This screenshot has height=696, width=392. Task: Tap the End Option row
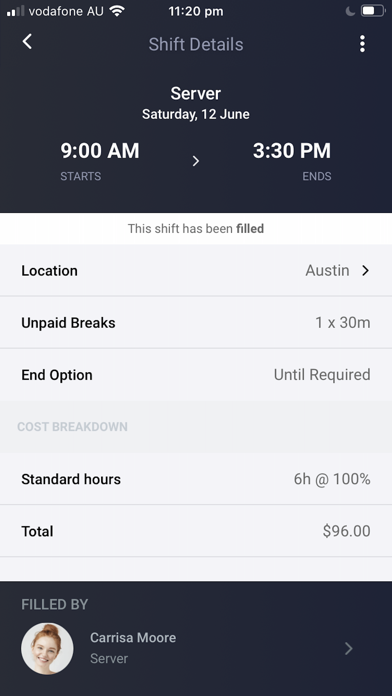[x=196, y=375]
